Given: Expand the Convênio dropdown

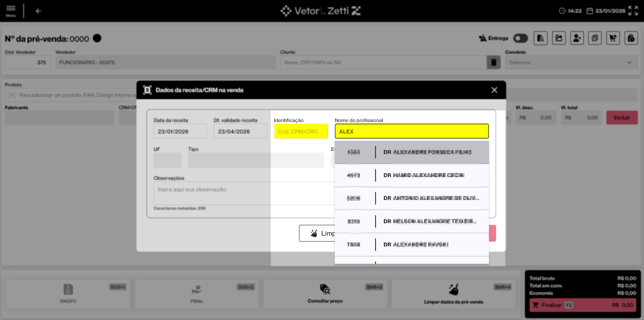Looking at the screenshot, I should (571, 63).
